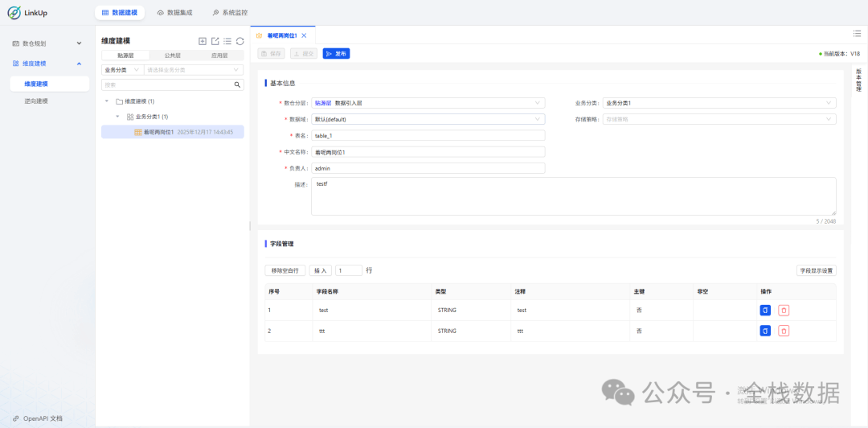The image size is (868, 428).
Task: Close the 着呢两岗位1 tab
Action: point(304,35)
